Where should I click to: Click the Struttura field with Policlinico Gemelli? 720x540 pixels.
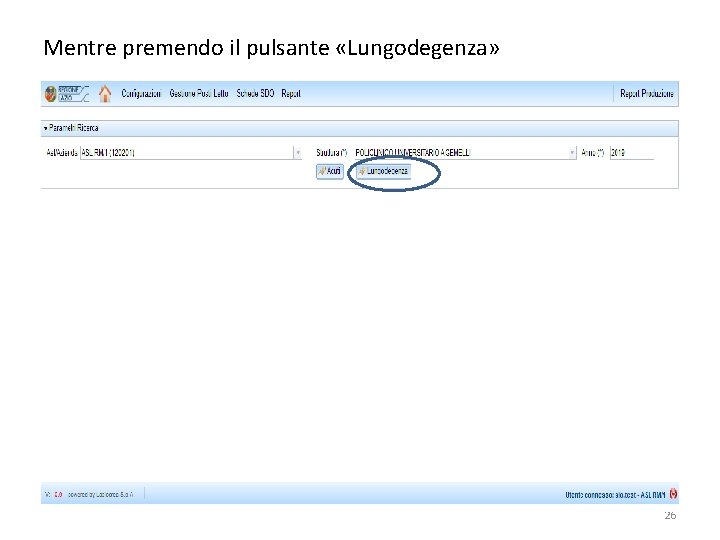461,153
